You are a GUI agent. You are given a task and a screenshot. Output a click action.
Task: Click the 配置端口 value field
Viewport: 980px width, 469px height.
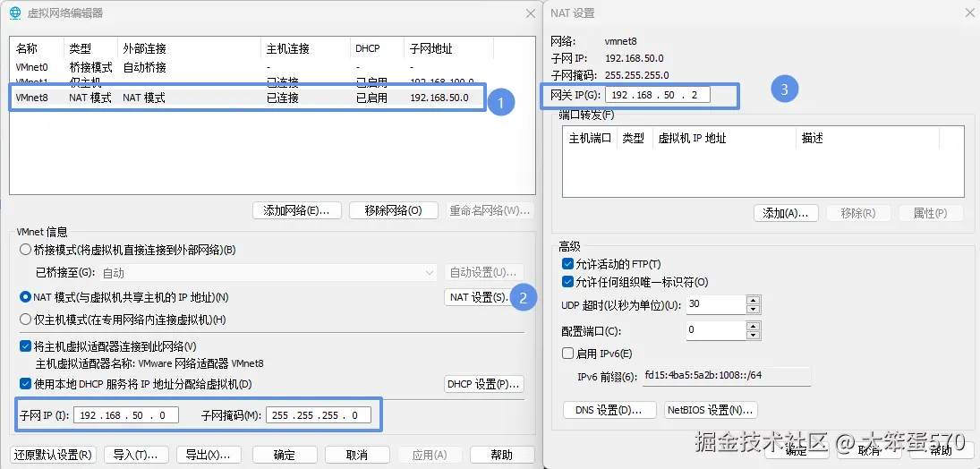(x=716, y=329)
